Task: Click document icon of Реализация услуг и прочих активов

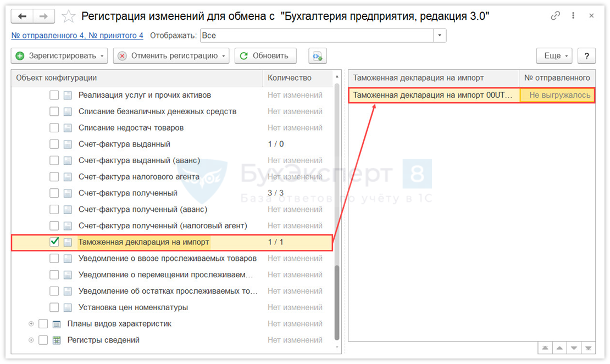Action: 68,95
